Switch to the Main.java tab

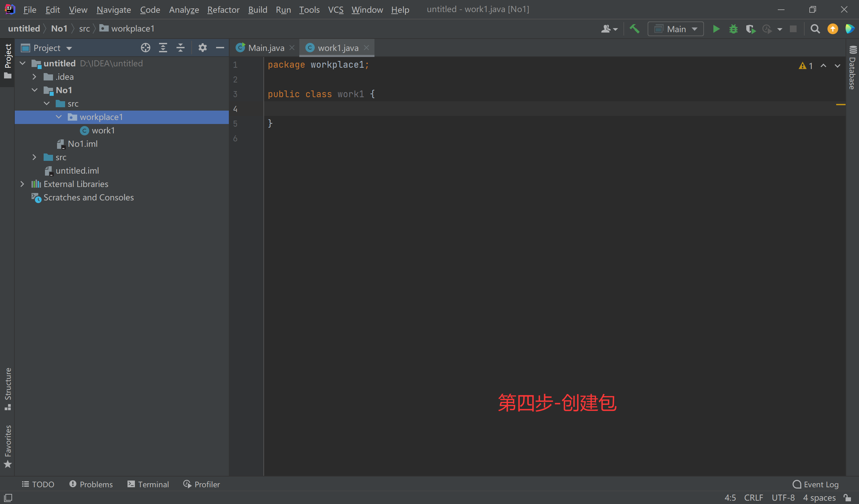click(x=265, y=48)
